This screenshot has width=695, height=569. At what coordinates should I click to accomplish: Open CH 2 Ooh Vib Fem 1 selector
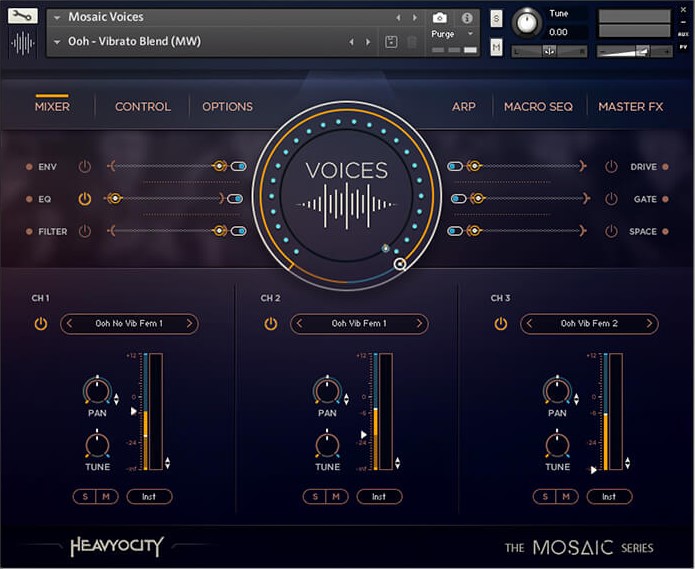(x=359, y=323)
